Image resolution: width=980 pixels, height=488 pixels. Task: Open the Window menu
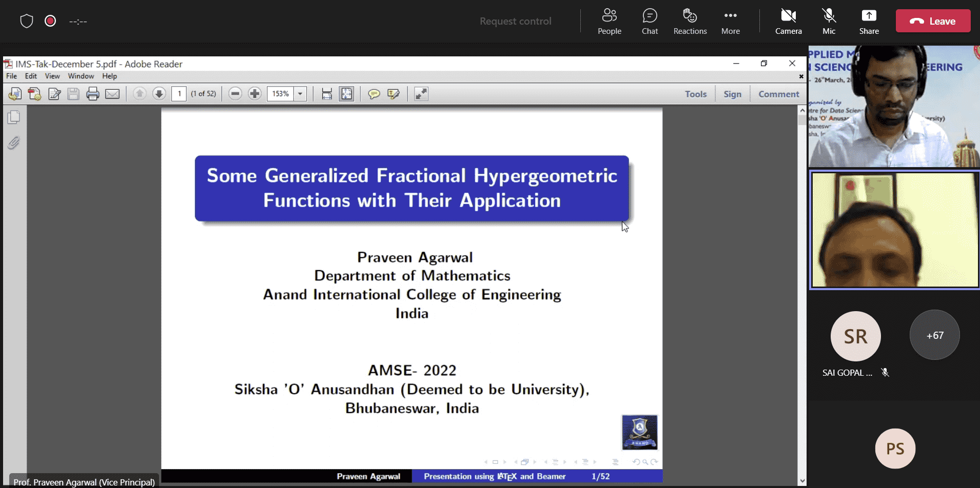81,76
